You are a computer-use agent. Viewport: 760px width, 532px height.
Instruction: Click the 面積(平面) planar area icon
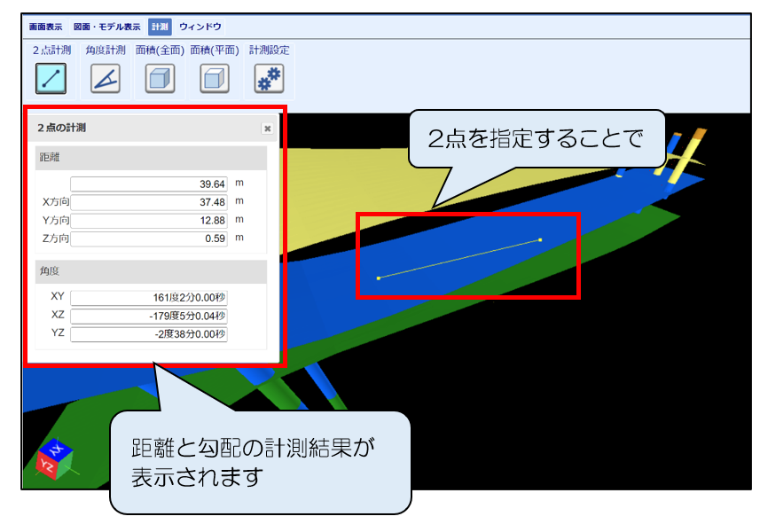(x=214, y=79)
